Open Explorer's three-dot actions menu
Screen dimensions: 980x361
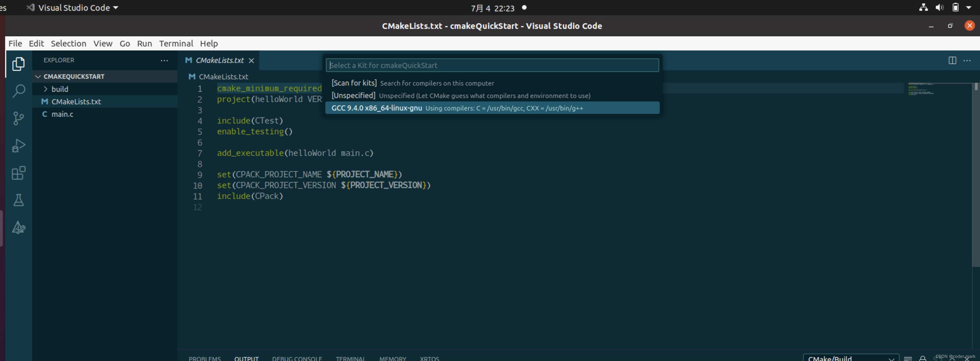[x=164, y=60]
